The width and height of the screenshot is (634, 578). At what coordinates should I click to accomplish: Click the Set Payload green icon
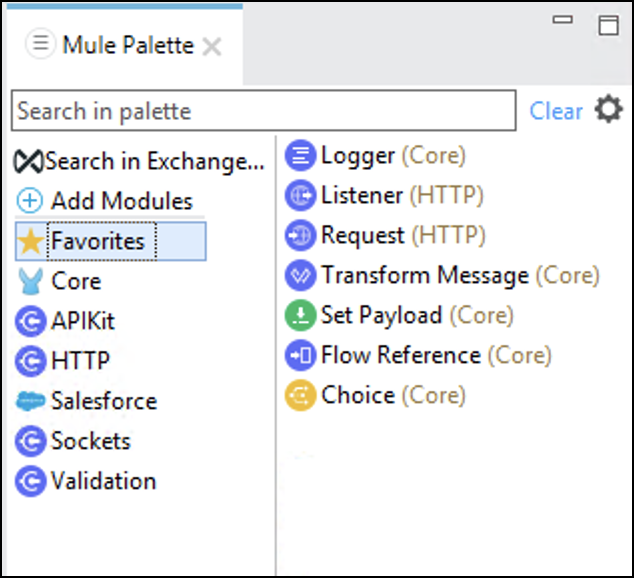coord(300,315)
